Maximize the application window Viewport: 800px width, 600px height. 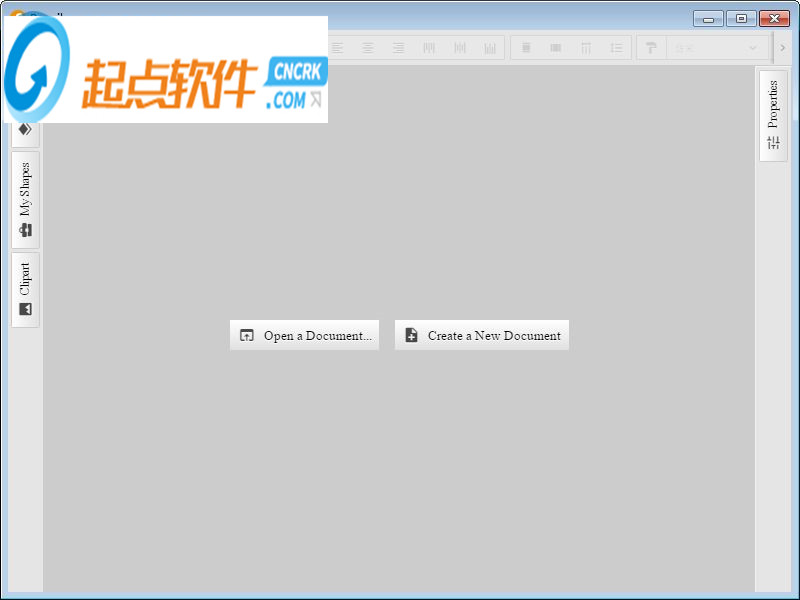coord(741,19)
